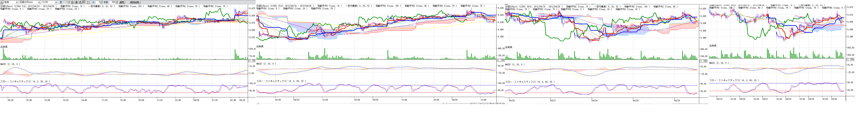868x126 pixels.
Task: Click the minute interval stepper beside 5
Action: [x=102, y=2]
